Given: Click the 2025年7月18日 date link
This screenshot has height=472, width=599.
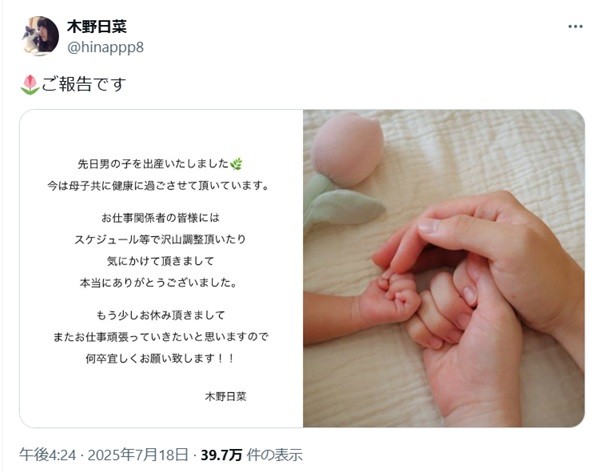Looking at the screenshot, I should [x=138, y=455].
